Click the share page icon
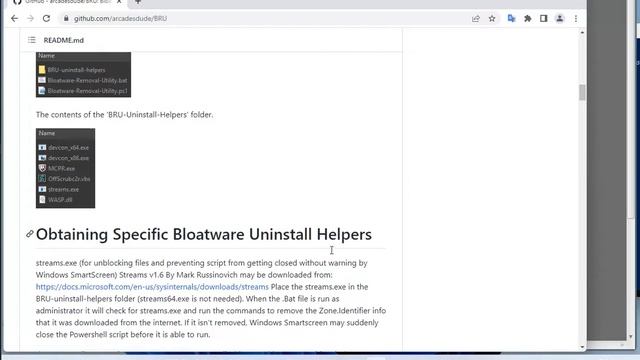 pyautogui.click(x=476, y=18)
